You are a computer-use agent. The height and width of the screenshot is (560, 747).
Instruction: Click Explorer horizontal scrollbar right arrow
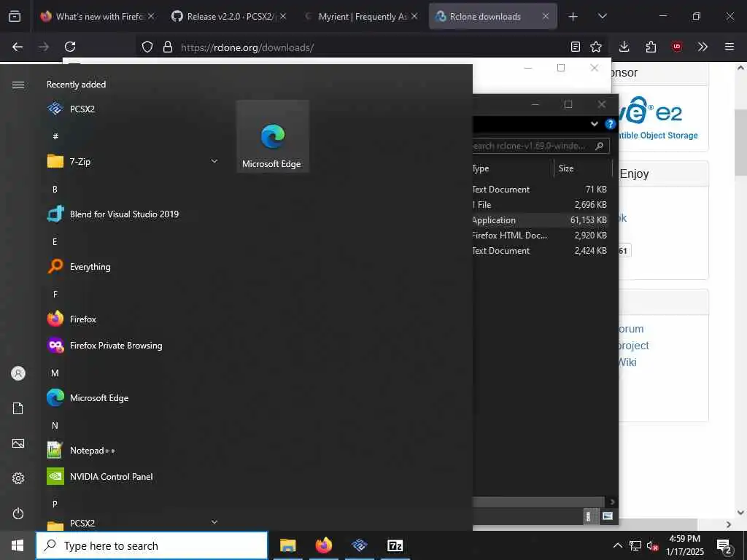tap(612, 502)
